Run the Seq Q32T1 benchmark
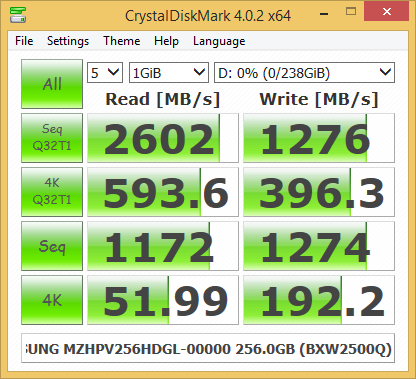Image resolution: width=416 pixels, height=379 pixels. point(52,138)
